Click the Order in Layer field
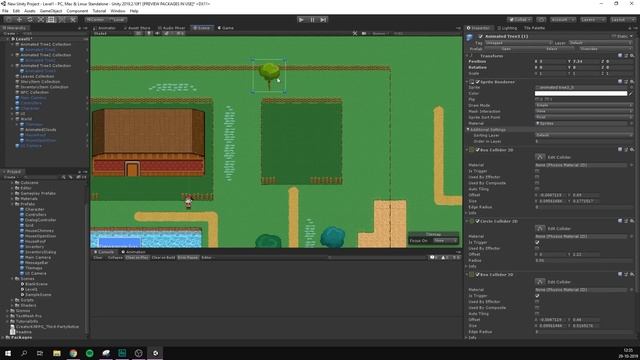This screenshot has height=360, width=640. click(584, 141)
